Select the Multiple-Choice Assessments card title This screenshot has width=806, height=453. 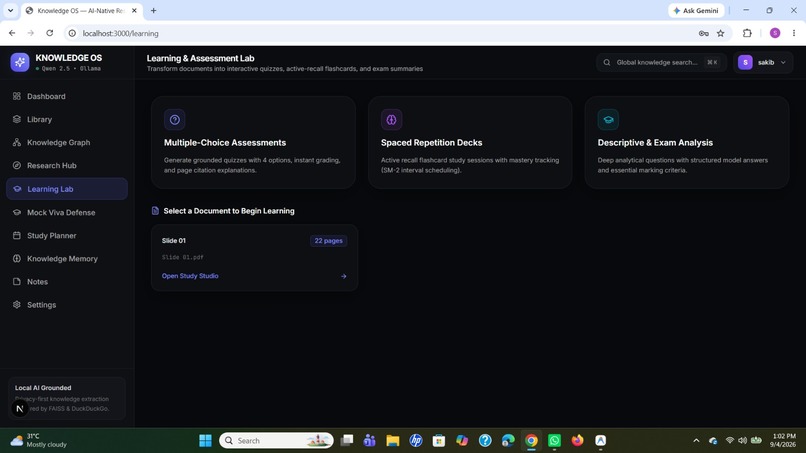225,142
